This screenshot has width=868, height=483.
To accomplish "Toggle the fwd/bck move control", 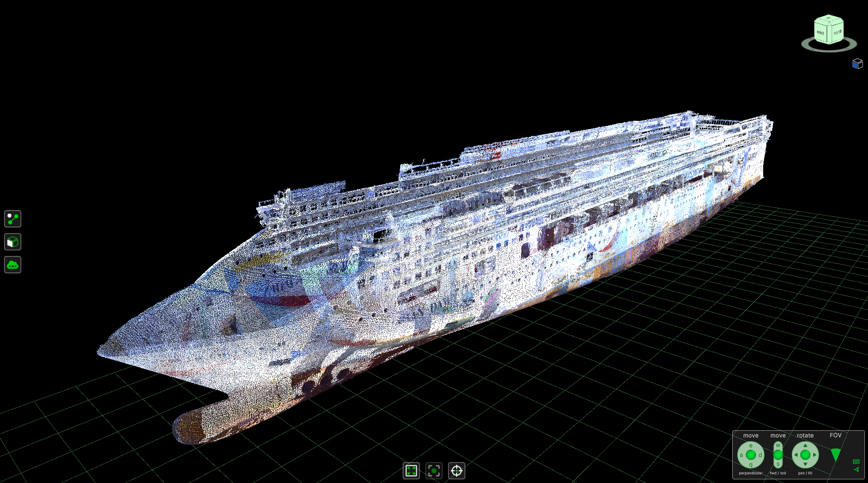I will tap(778, 455).
